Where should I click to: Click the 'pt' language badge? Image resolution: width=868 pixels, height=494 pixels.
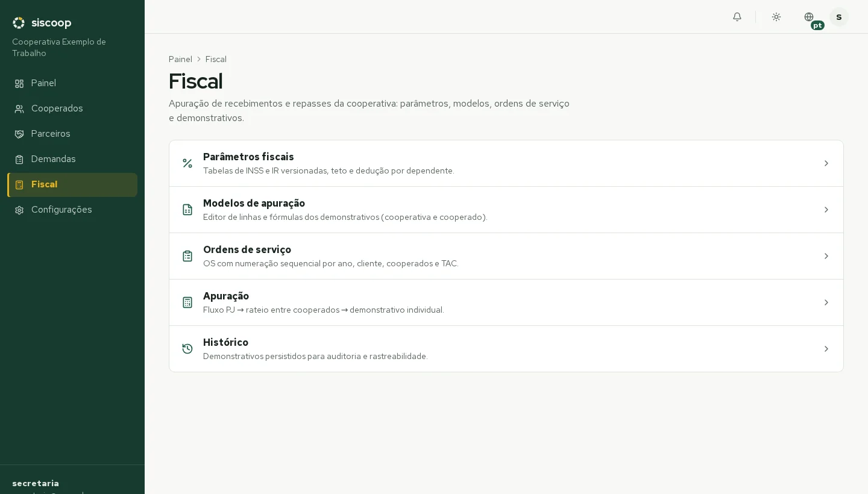[x=817, y=25]
